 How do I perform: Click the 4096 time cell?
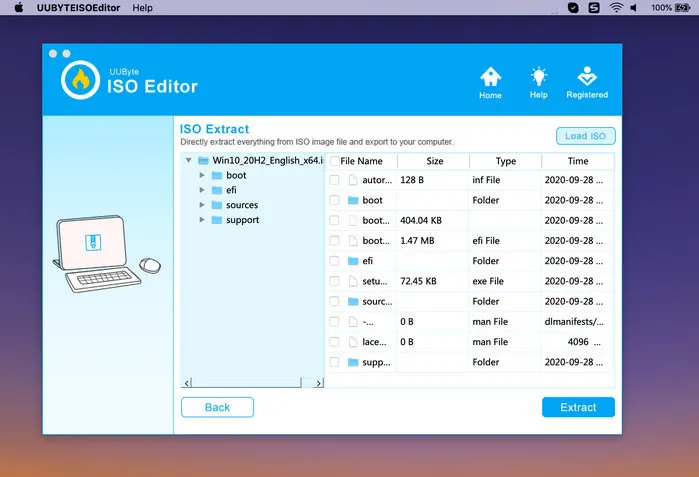pyautogui.click(x=578, y=342)
